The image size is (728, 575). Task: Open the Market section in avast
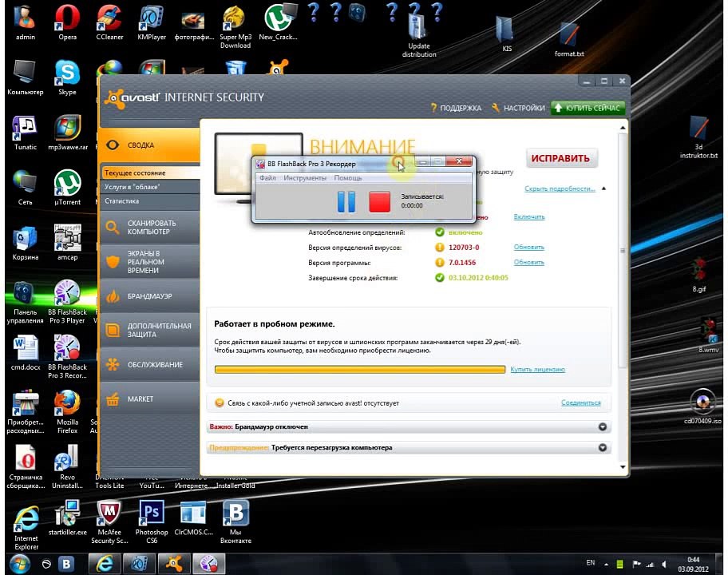(x=149, y=399)
